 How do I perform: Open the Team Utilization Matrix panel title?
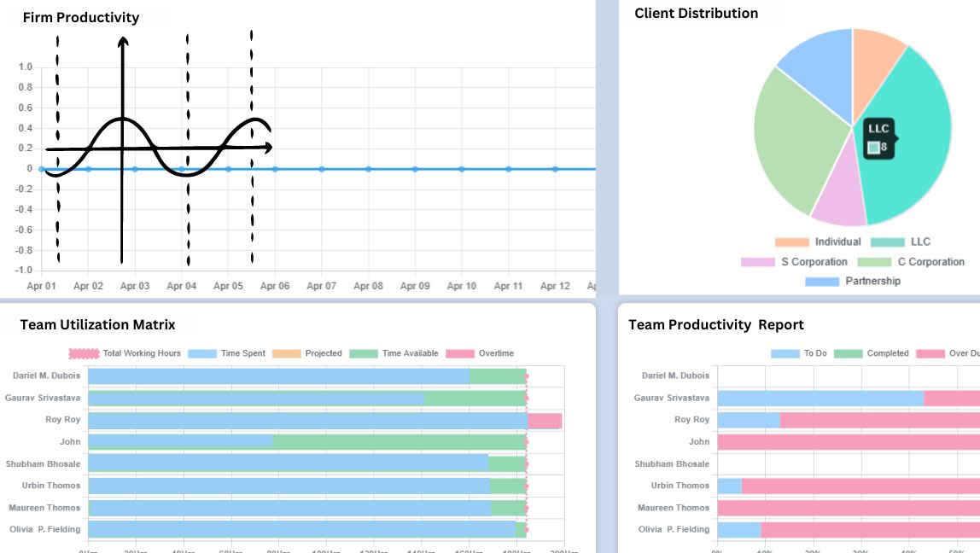pos(99,324)
